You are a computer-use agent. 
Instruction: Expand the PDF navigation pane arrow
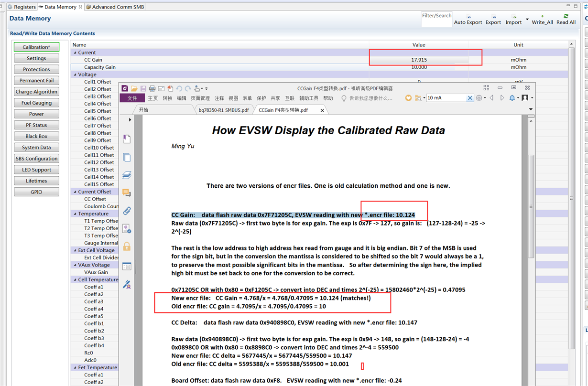pyautogui.click(x=130, y=120)
